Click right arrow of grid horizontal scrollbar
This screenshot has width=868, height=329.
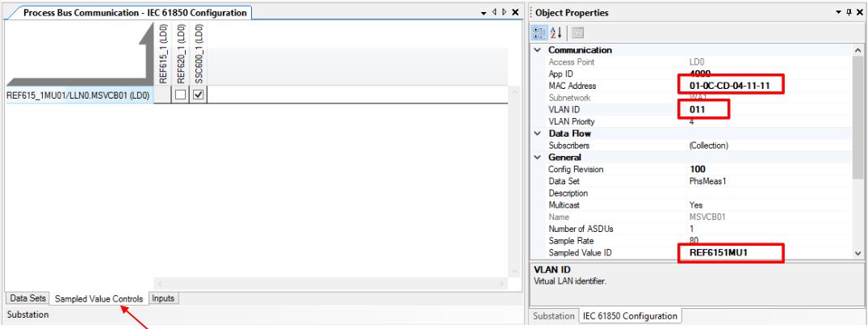(x=503, y=284)
